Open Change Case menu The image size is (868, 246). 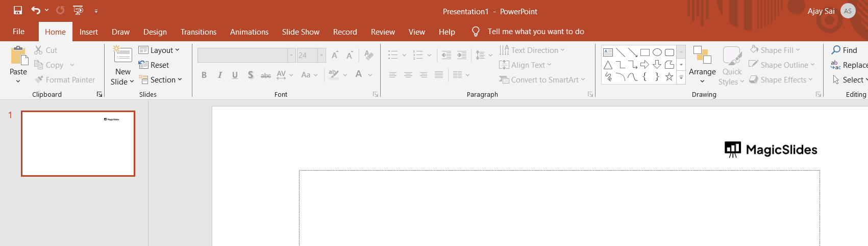tap(309, 75)
